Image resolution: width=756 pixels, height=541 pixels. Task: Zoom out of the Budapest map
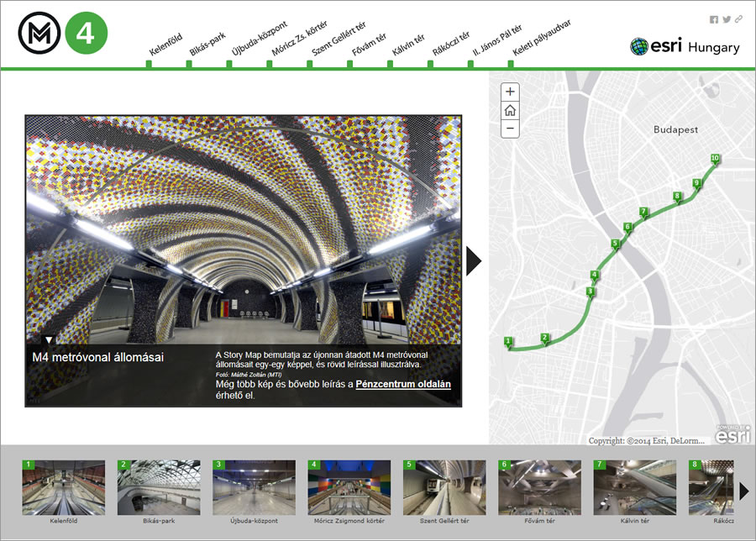509,128
